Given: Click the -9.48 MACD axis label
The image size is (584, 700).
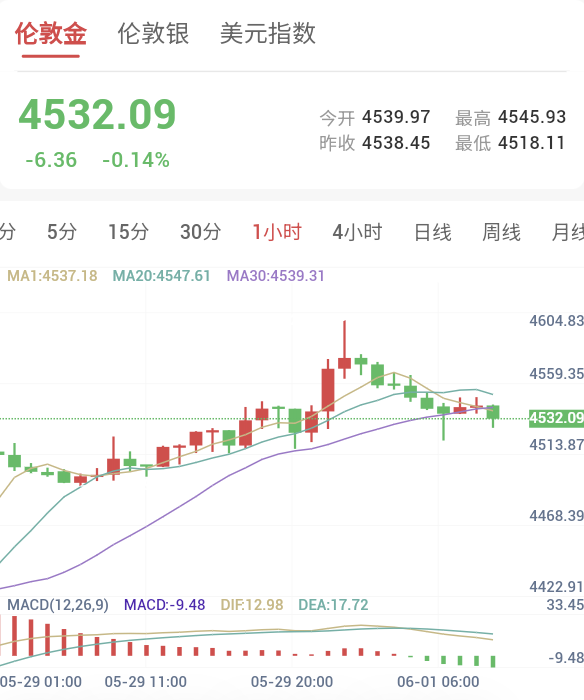Looking at the screenshot, I should coord(566,658).
